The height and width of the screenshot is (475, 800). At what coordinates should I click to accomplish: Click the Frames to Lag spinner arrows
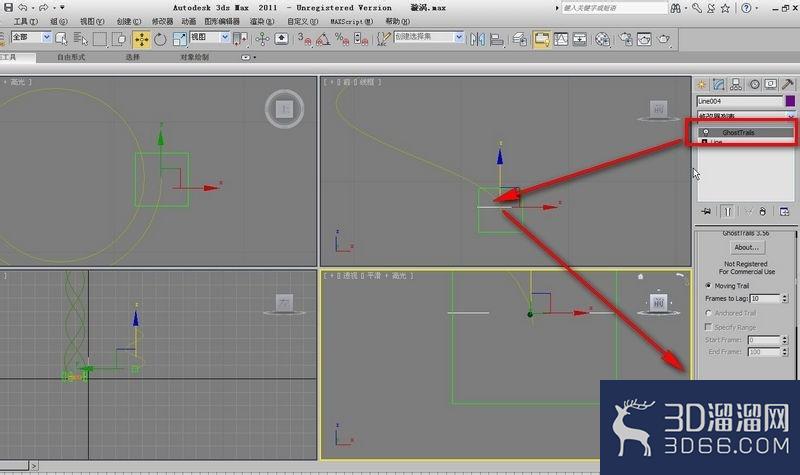[x=785, y=298]
